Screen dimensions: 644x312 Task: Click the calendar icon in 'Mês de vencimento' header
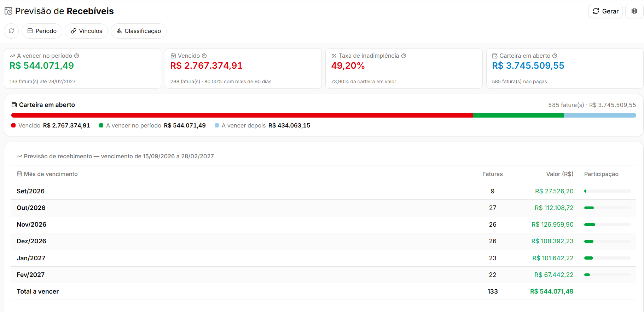pyautogui.click(x=19, y=174)
